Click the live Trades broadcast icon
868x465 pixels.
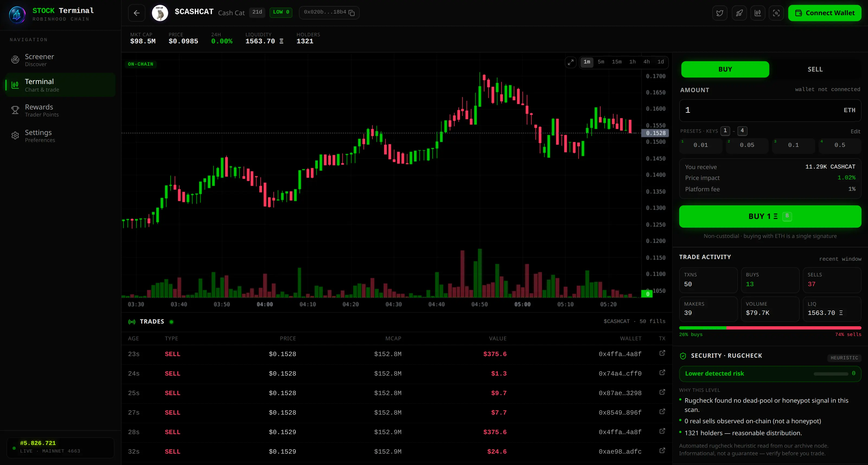132,322
